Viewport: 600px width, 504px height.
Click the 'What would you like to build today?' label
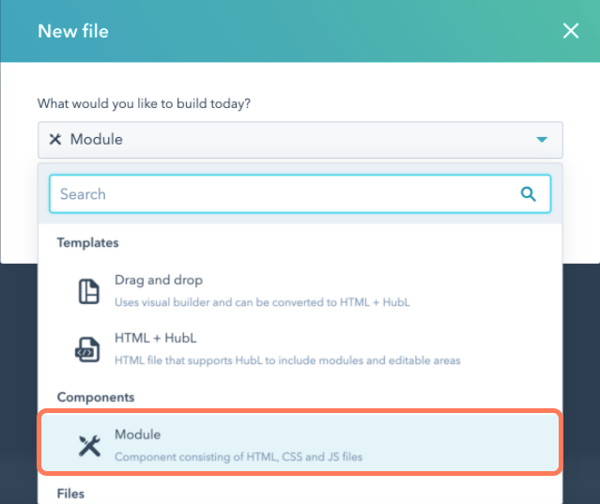(x=144, y=104)
